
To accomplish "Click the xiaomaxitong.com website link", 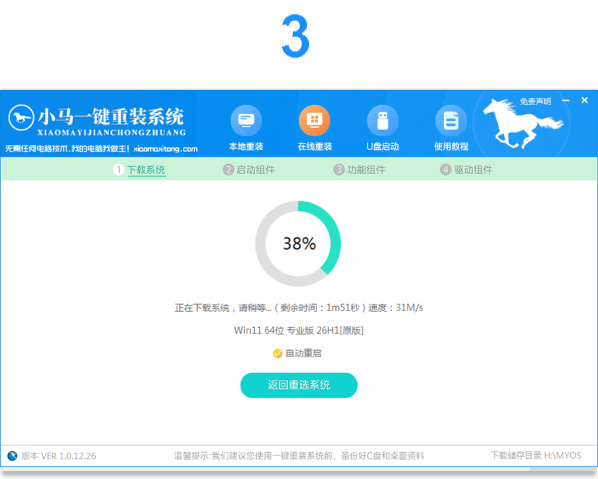I will tap(166, 149).
